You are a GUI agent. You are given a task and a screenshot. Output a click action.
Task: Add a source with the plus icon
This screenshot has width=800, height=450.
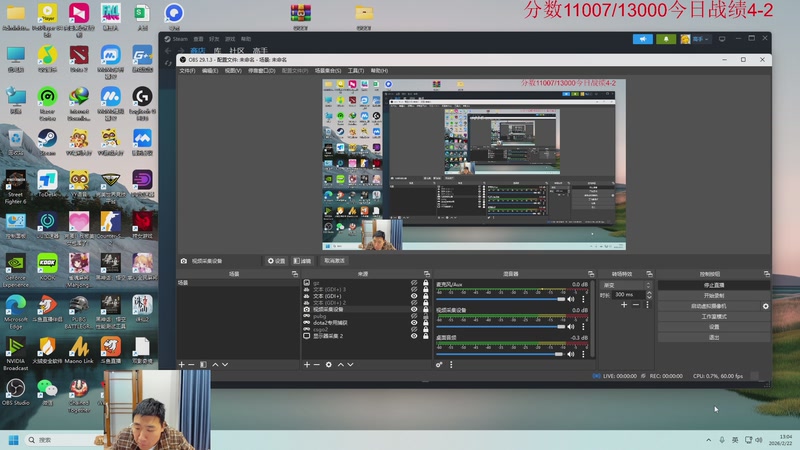point(307,365)
